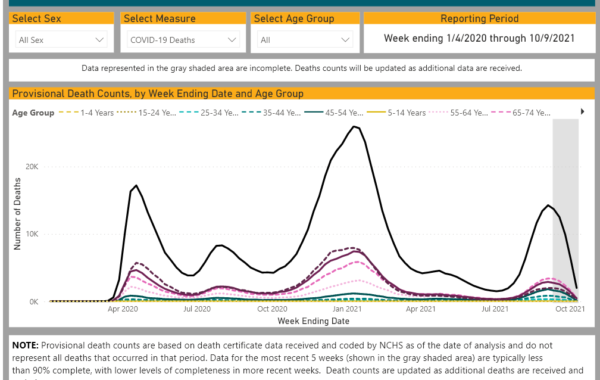Click the gray shaded incomplete data area
This screenshot has height=380, width=600.
click(566, 210)
